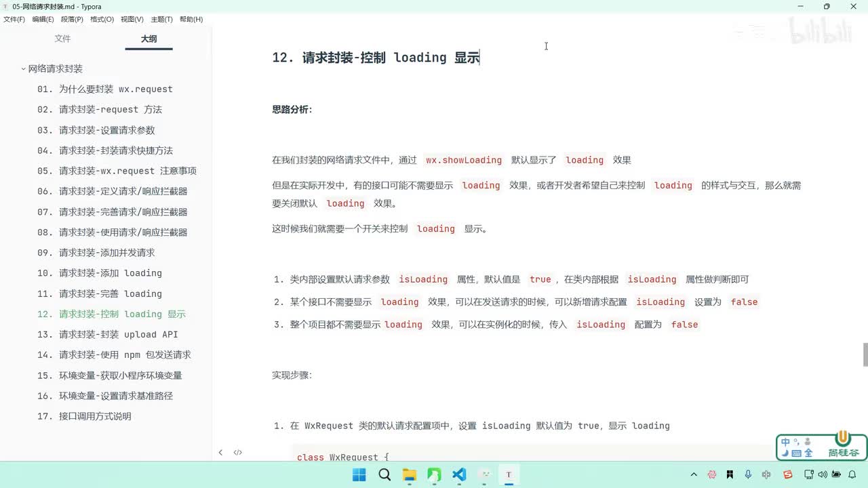The width and height of the screenshot is (868, 488).
Task: Switch to the 文件 sidebar tab
Action: coord(62,39)
